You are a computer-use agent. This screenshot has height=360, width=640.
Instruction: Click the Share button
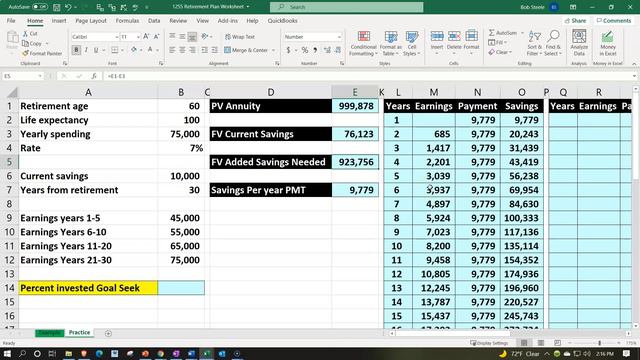576,20
